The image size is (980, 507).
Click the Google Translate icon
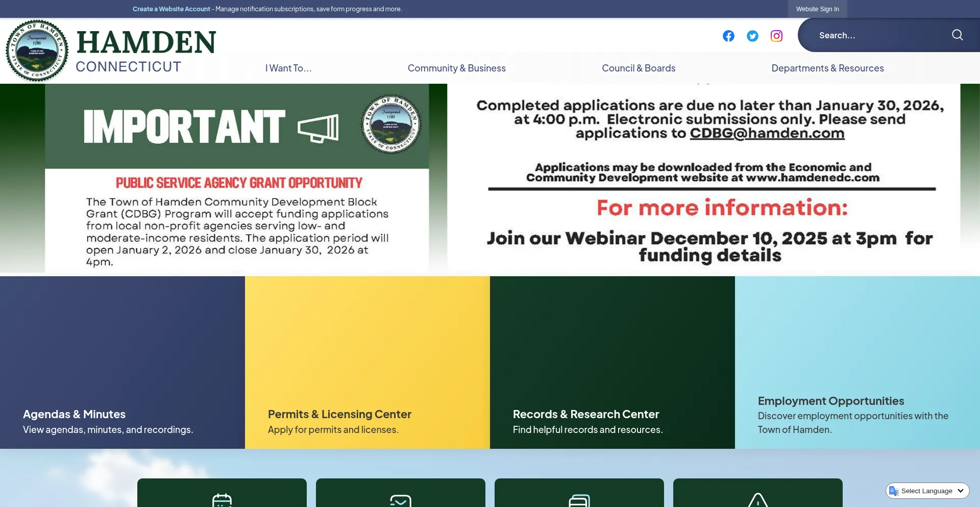click(x=894, y=491)
